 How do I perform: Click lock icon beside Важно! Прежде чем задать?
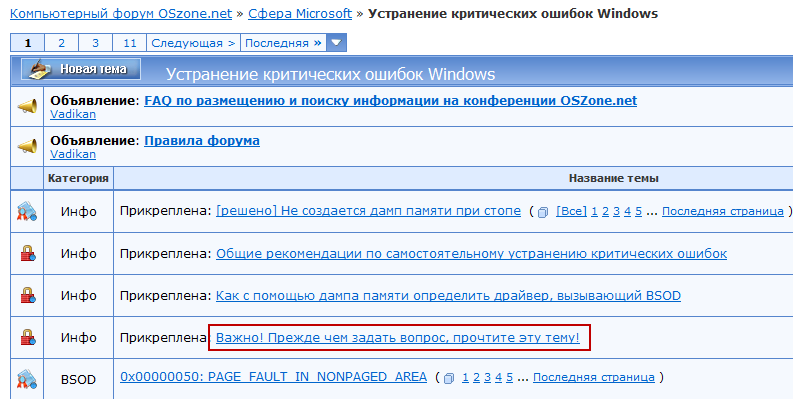point(27,337)
